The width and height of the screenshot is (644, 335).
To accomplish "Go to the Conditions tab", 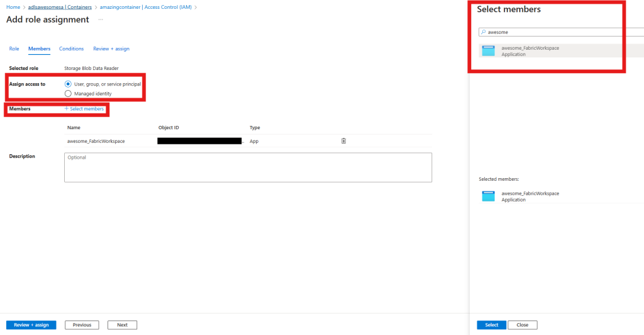I will 71,48.
